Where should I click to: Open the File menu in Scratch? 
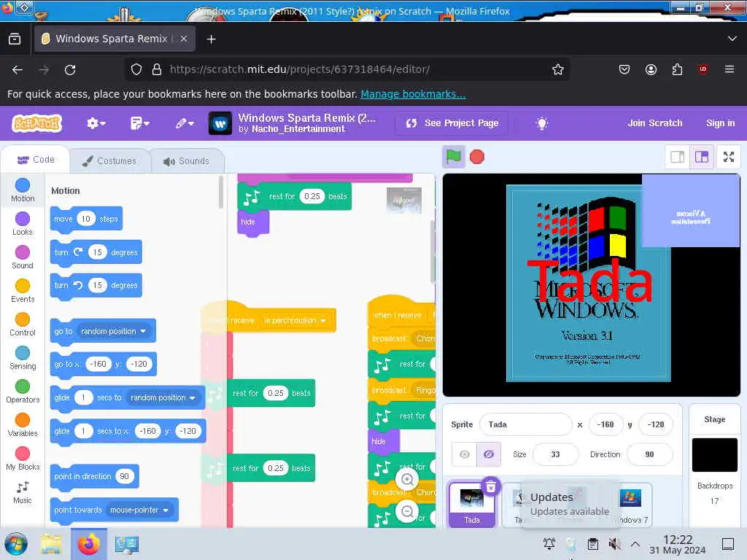(139, 123)
